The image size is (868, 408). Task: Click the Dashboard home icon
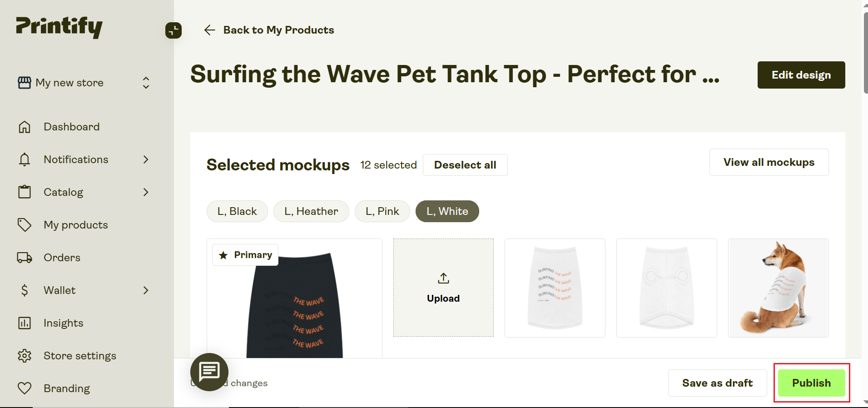pyautogui.click(x=25, y=127)
